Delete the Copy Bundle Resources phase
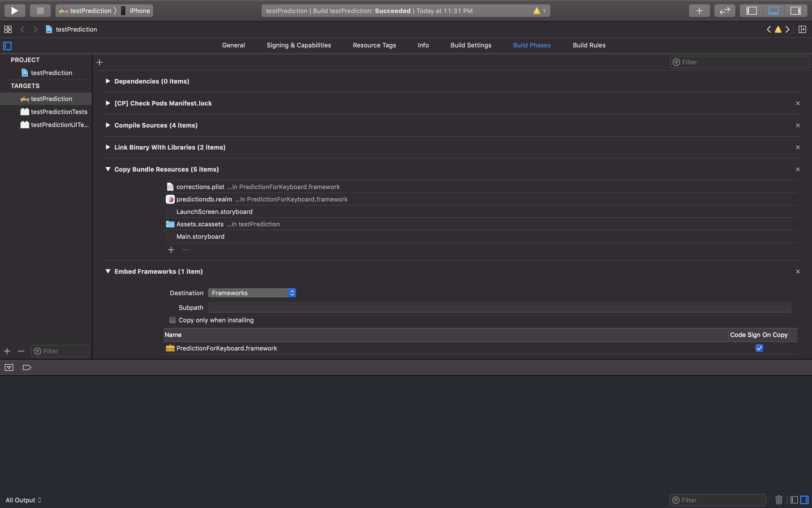 point(798,169)
